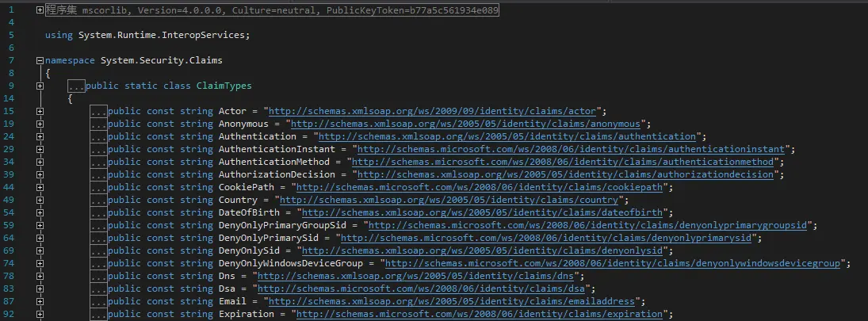This screenshot has width=868, height=321.
Task: Click the Email constant name
Action: [x=232, y=302]
